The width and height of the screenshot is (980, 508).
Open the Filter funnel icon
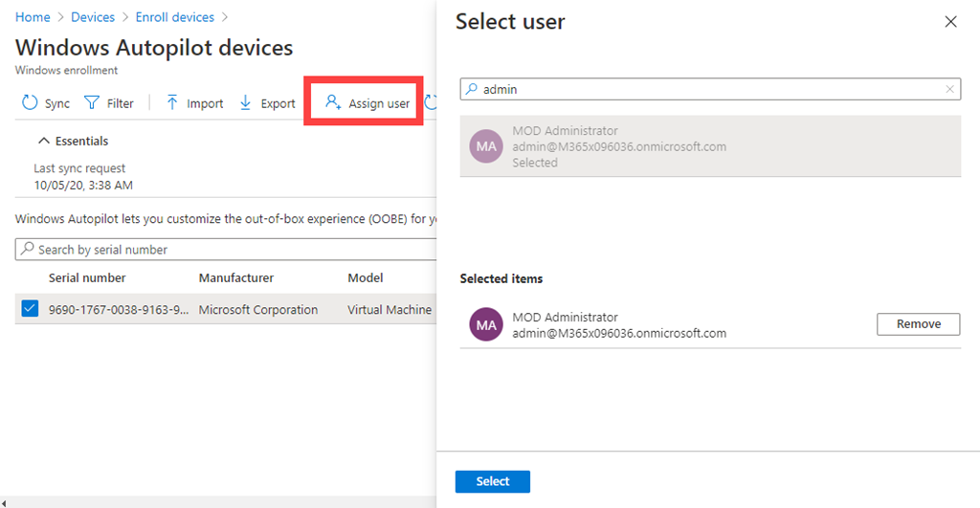click(92, 103)
